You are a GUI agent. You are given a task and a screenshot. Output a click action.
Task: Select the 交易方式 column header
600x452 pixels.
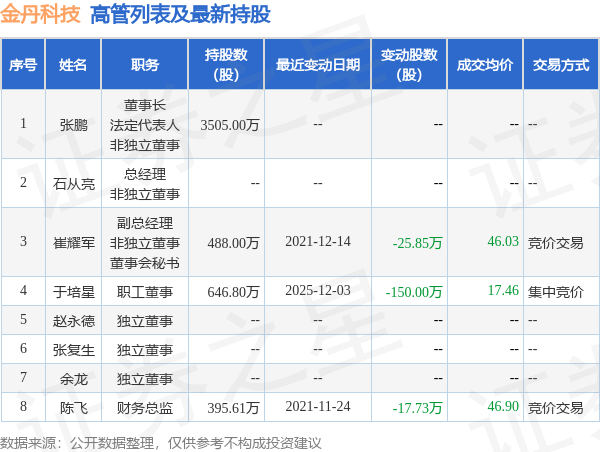[561, 64]
